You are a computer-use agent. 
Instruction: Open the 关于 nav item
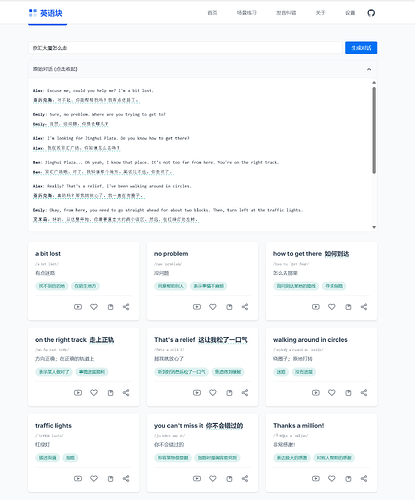[320, 13]
